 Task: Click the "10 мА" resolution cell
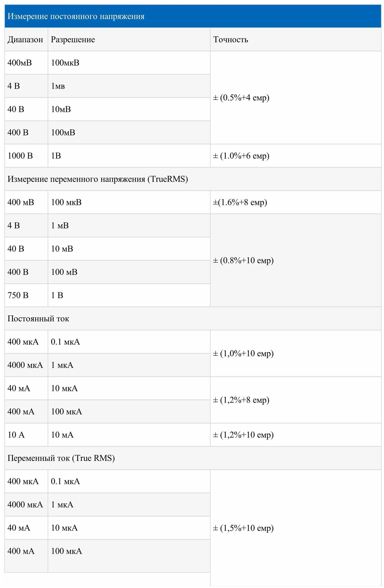click(62, 435)
